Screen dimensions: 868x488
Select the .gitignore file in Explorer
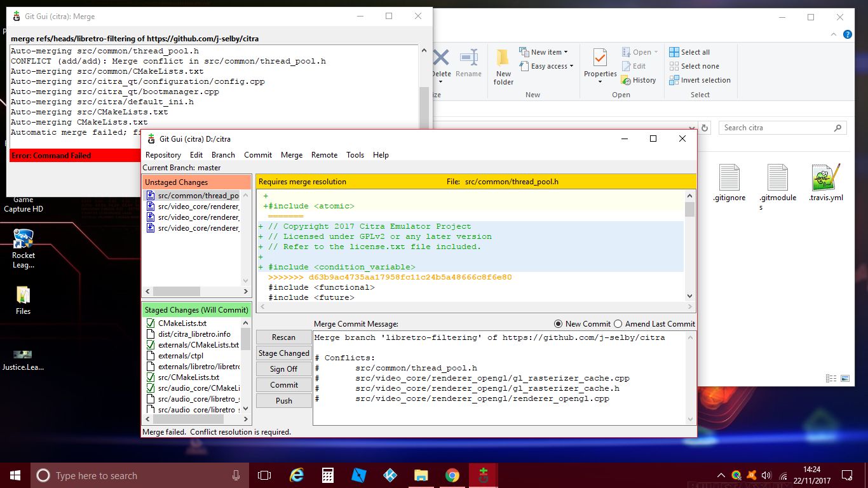coord(729,183)
